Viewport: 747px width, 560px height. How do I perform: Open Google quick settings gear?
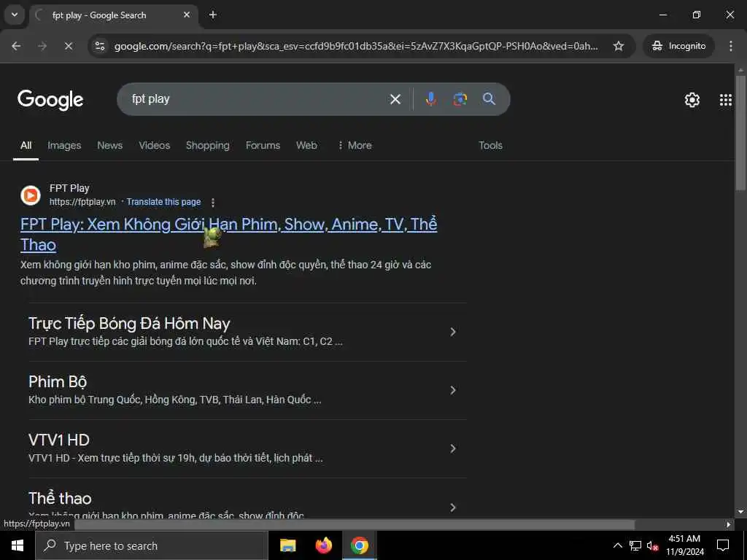692,99
